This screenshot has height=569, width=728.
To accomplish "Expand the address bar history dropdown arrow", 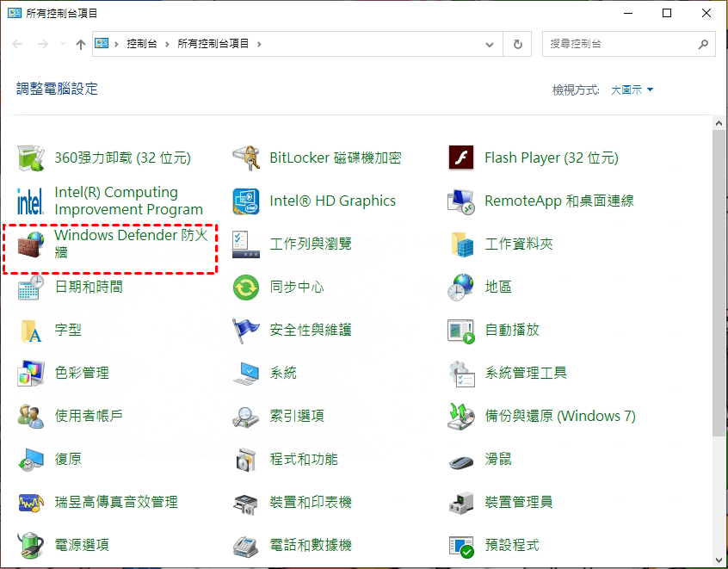I will click(490, 44).
